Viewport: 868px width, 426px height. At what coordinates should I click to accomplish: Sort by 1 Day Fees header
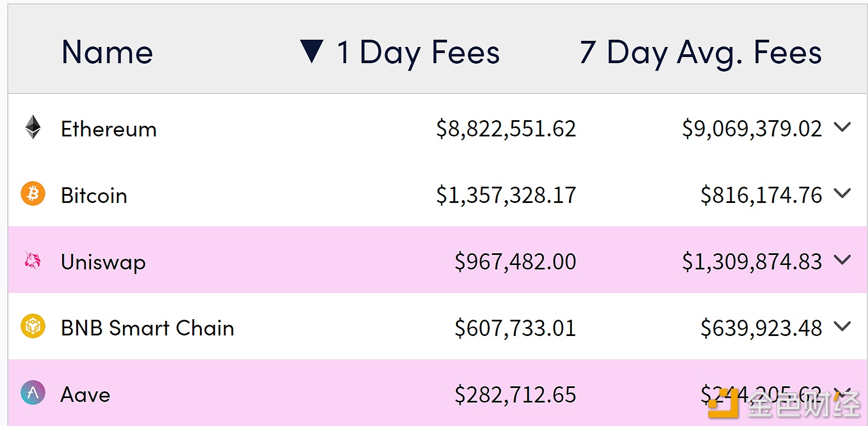tap(418, 53)
